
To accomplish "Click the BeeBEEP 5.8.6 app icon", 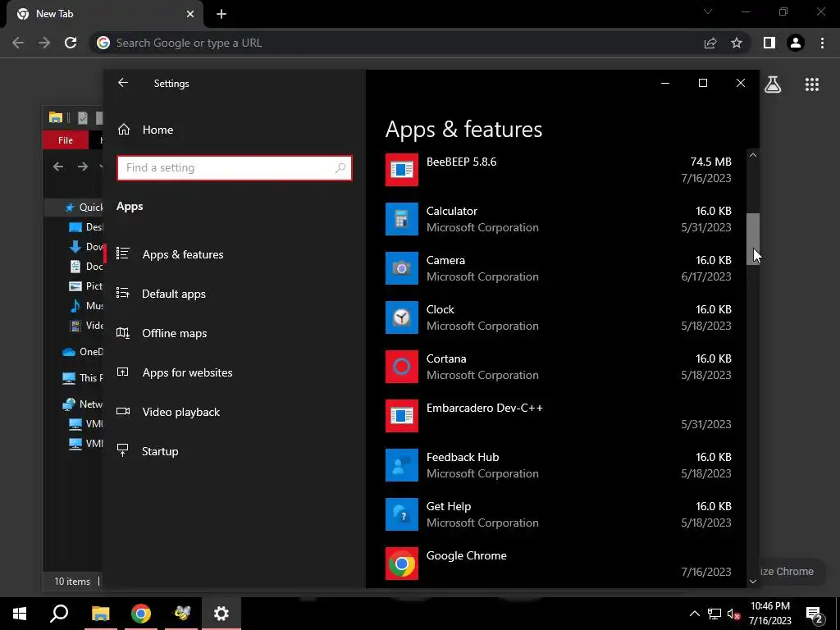I will pyautogui.click(x=402, y=170).
